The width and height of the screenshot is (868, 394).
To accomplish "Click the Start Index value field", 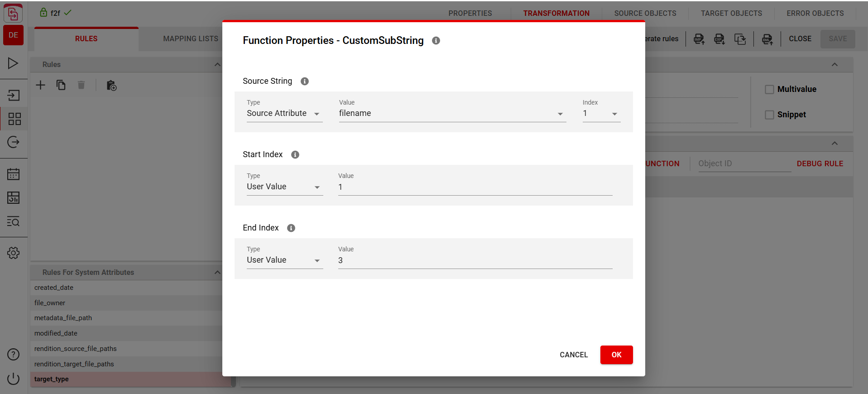I will click(x=475, y=187).
